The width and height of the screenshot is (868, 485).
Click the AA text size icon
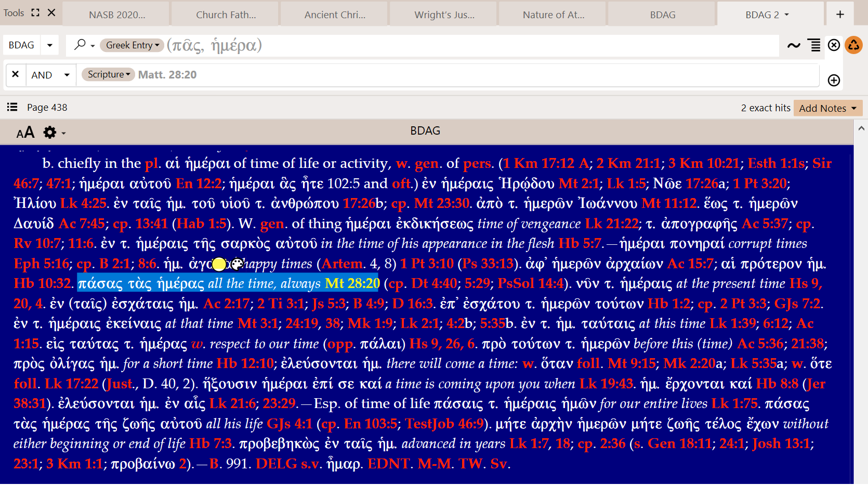click(x=25, y=133)
